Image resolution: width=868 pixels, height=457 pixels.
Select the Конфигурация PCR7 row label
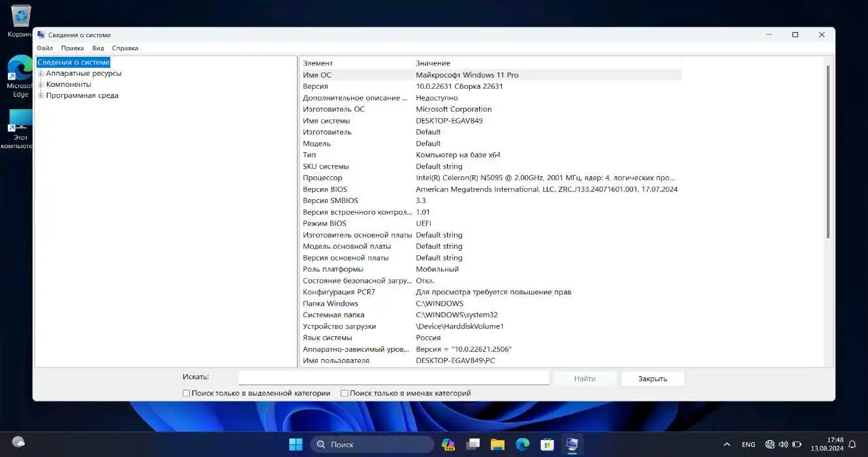pos(339,292)
